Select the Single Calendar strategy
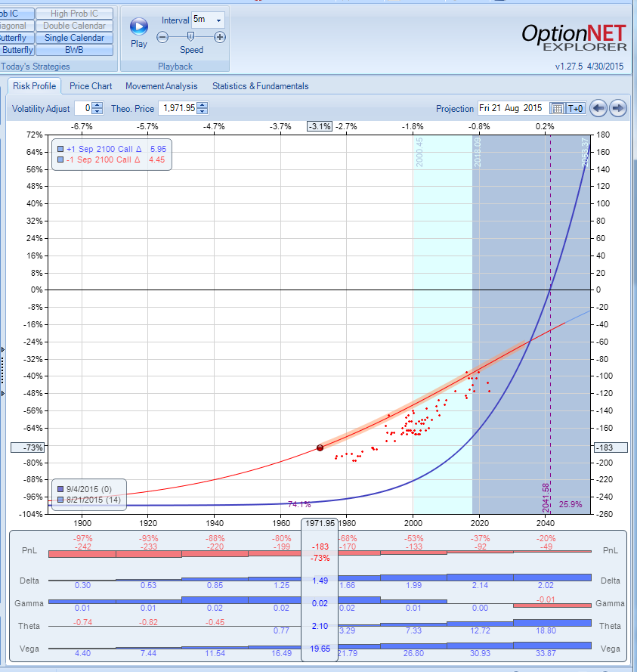637x672 pixels. [74, 38]
